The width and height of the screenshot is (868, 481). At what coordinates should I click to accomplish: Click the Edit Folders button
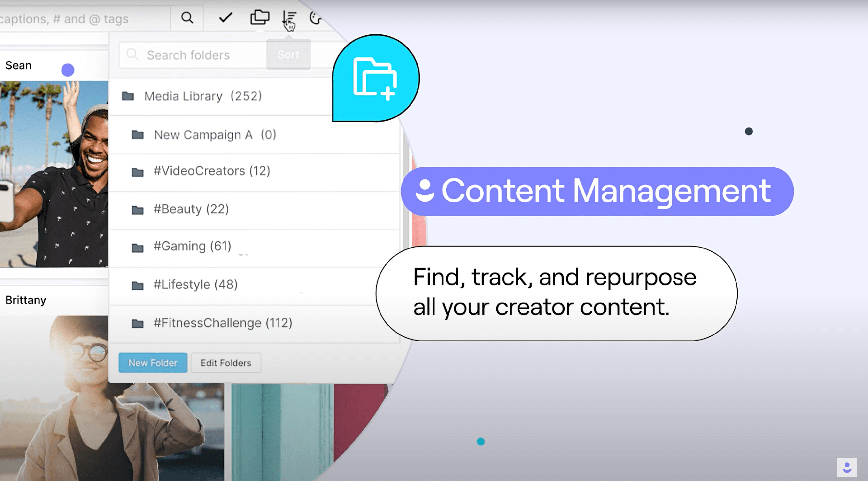pos(226,363)
